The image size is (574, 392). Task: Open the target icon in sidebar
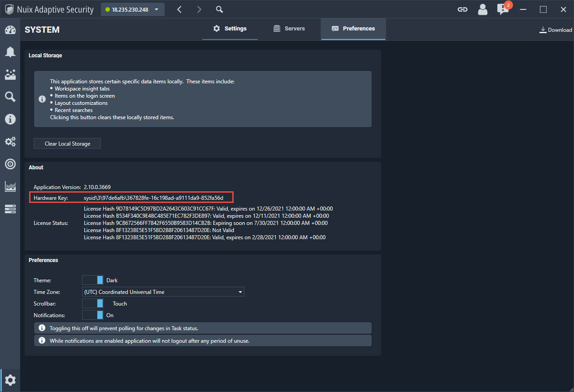pyautogui.click(x=10, y=164)
